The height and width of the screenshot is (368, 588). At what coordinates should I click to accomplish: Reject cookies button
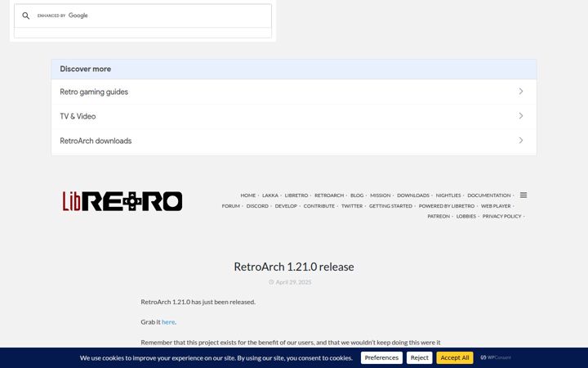tap(419, 357)
